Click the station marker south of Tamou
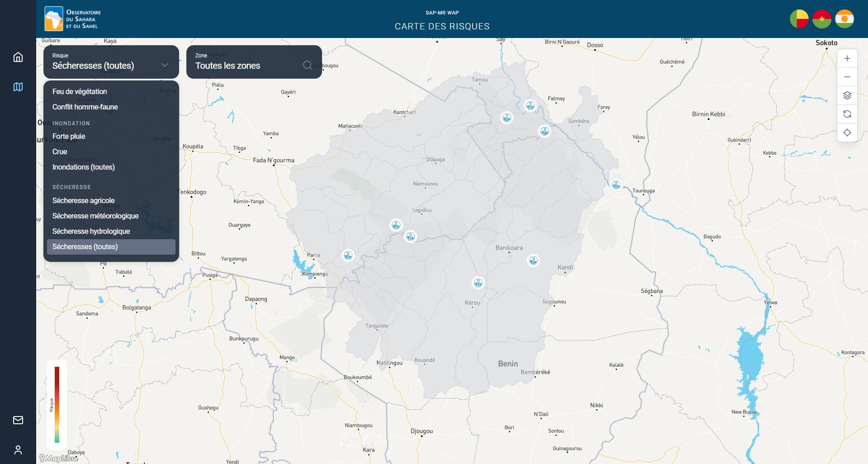Viewport: 868px width, 464px height. [x=507, y=118]
